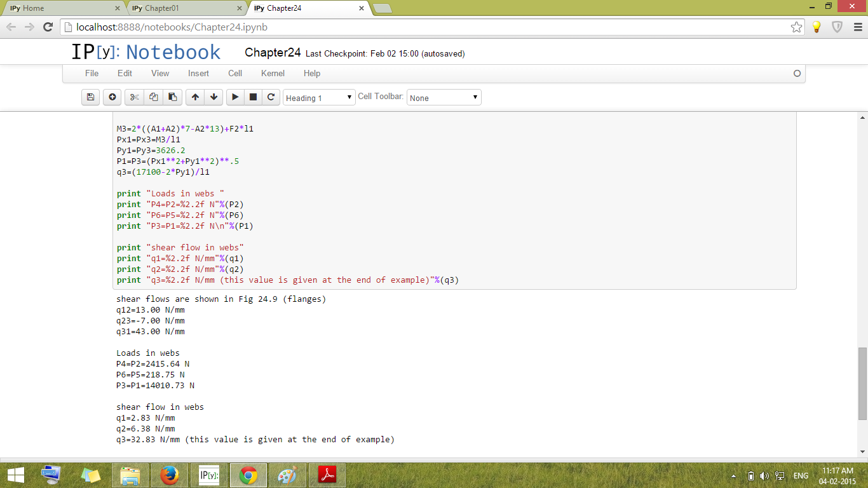The height and width of the screenshot is (488, 868).
Task: Cut the selected cell using scissors icon
Action: coord(134,97)
